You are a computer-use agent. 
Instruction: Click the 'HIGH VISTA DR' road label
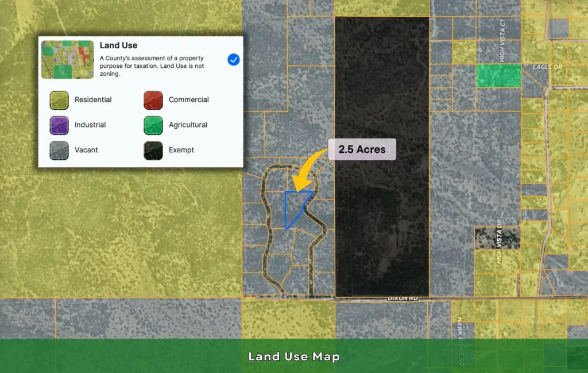click(499, 241)
